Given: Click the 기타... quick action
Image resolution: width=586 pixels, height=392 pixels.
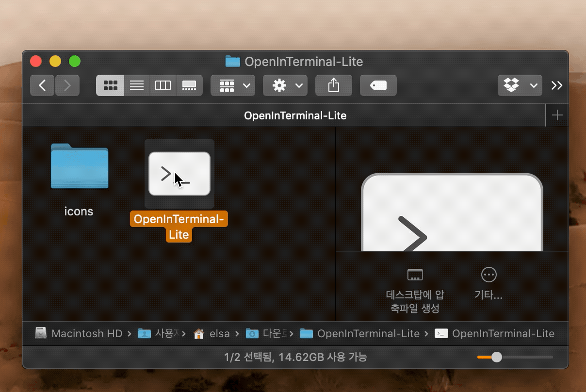Looking at the screenshot, I should click(488, 284).
